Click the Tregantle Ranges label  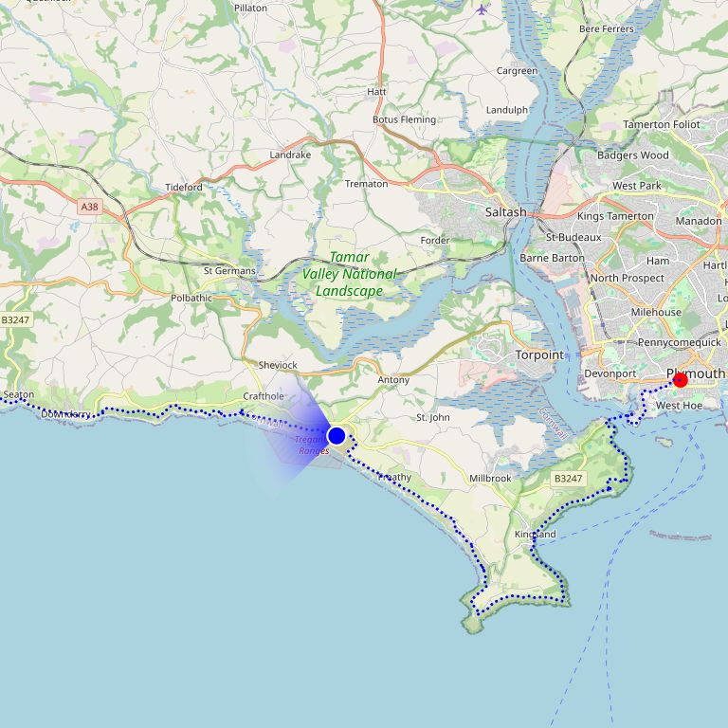313,445
